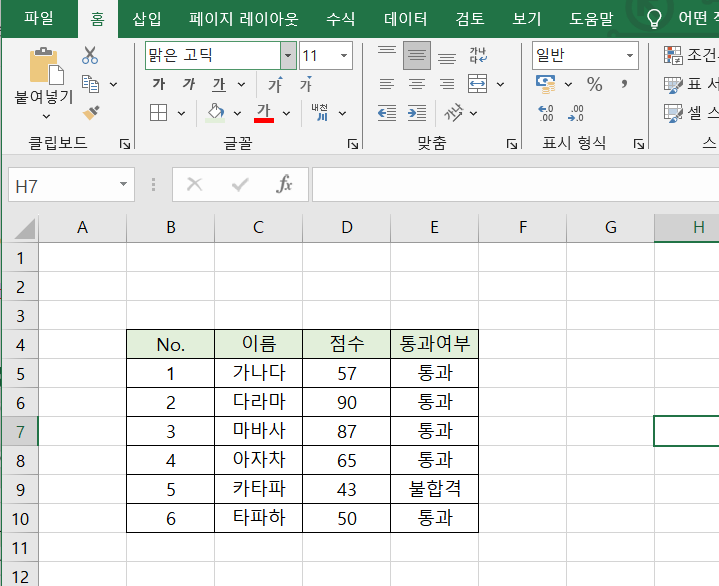Viewport: 719px width, 586px height.
Task: Toggle Underline (가) formatting
Action: tap(219, 84)
